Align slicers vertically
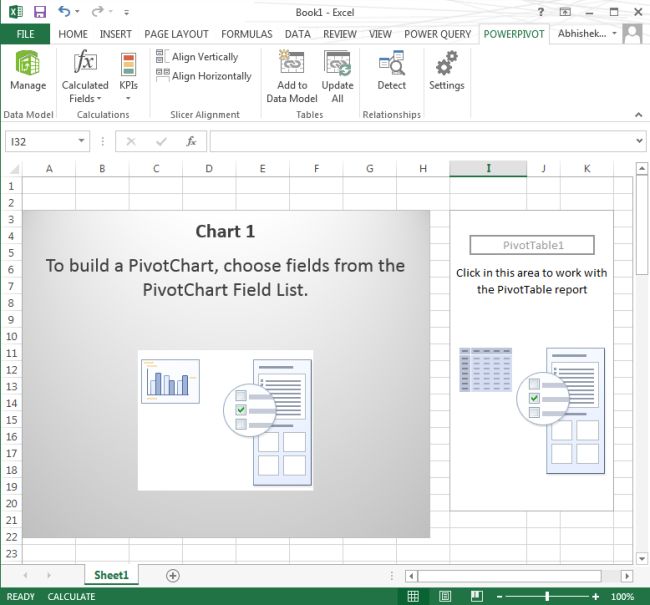 coord(197,57)
